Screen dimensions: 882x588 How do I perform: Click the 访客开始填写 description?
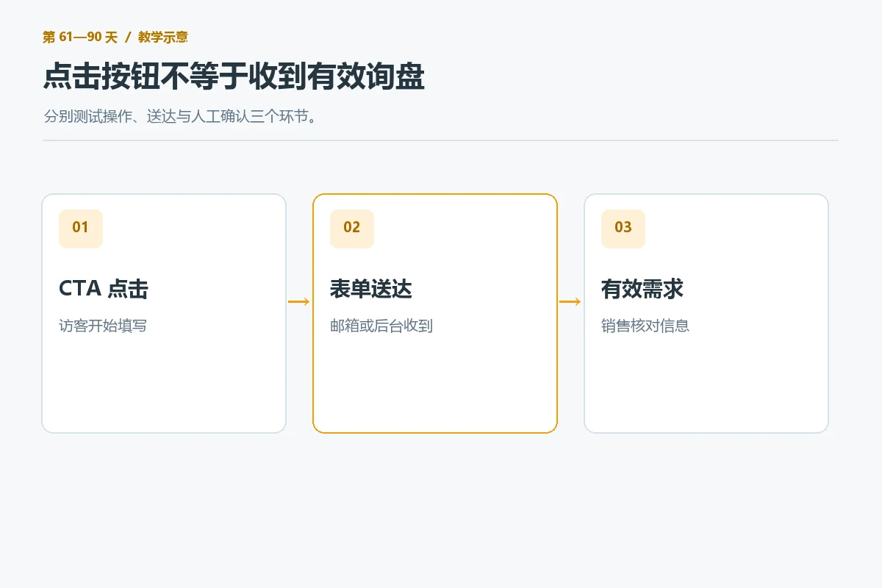coord(103,326)
